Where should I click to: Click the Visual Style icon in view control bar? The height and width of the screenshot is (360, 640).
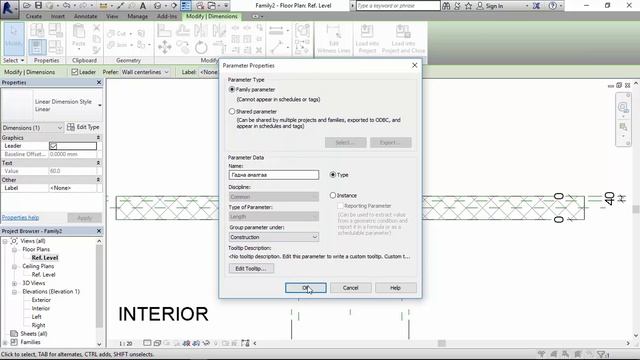tap(157, 343)
